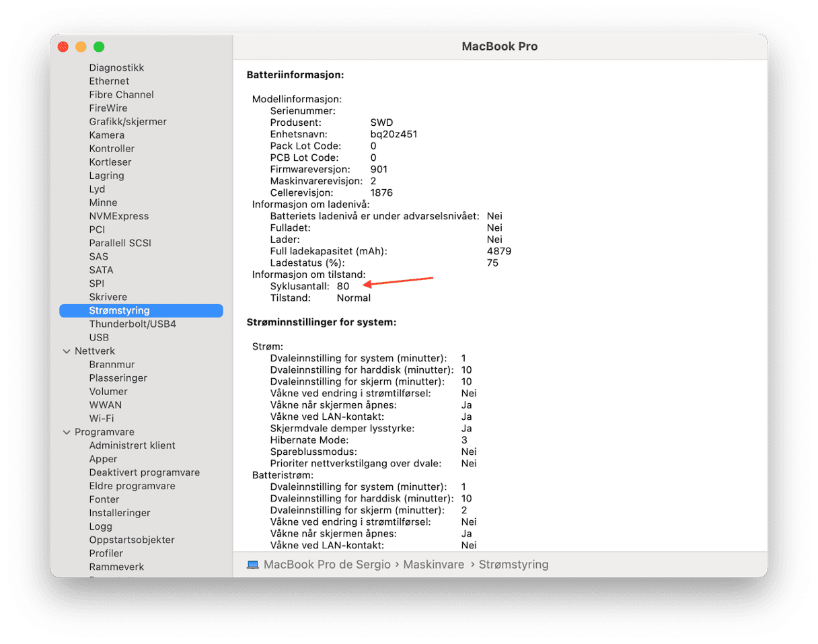The width and height of the screenshot is (818, 644).
Task: Collapse the Nettverk section chevron
Action: click(66, 351)
